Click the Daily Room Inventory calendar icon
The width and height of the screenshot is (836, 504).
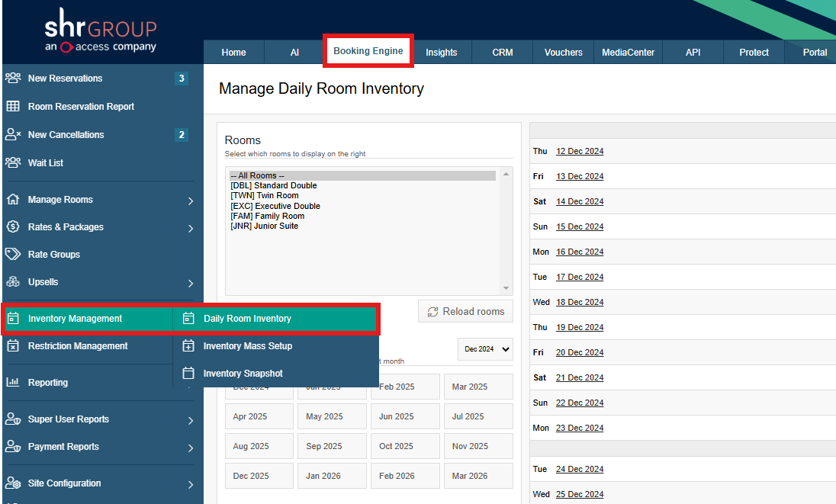pyautogui.click(x=188, y=318)
